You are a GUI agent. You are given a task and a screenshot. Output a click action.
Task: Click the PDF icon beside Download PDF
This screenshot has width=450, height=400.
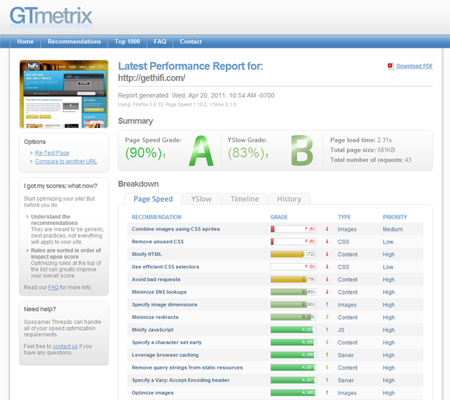[391, 66]
